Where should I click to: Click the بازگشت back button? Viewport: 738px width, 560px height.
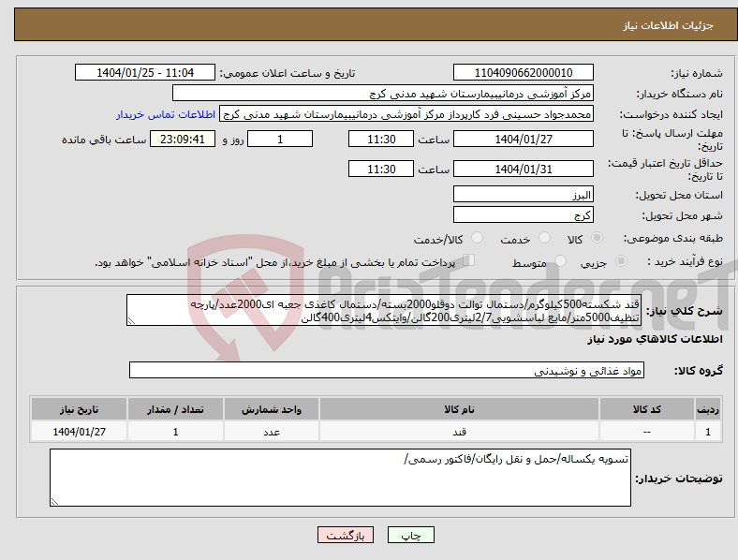(346, 535)
